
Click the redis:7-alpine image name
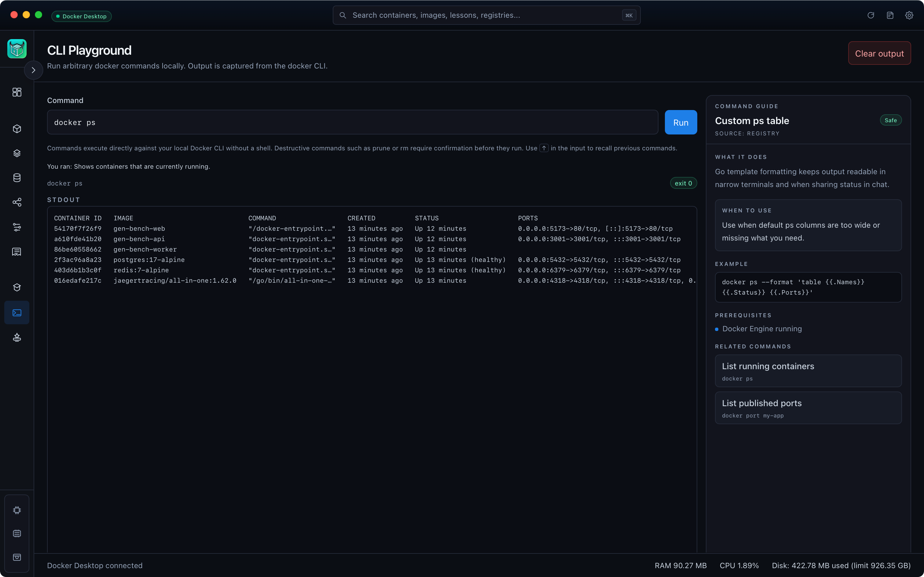[141, 270]
